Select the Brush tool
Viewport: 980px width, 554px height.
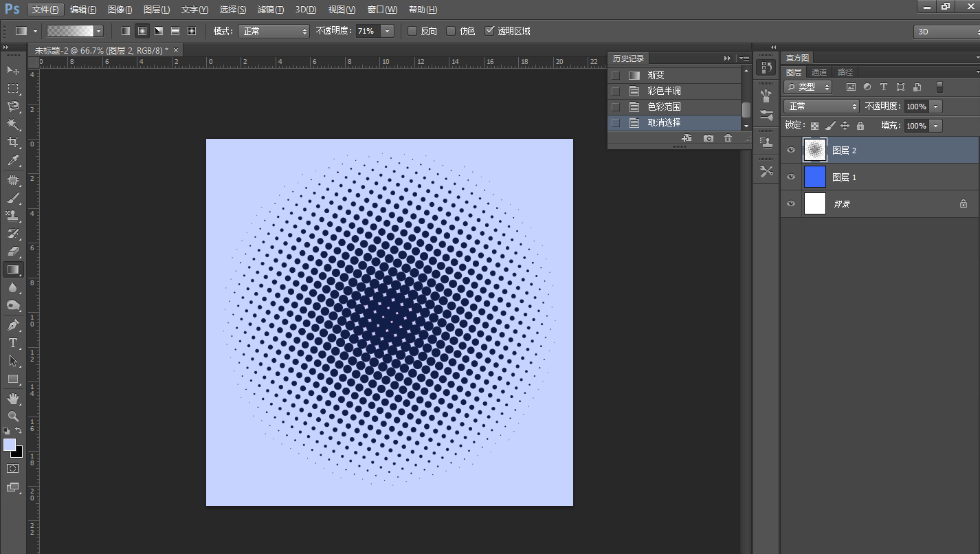pos(13,197)
